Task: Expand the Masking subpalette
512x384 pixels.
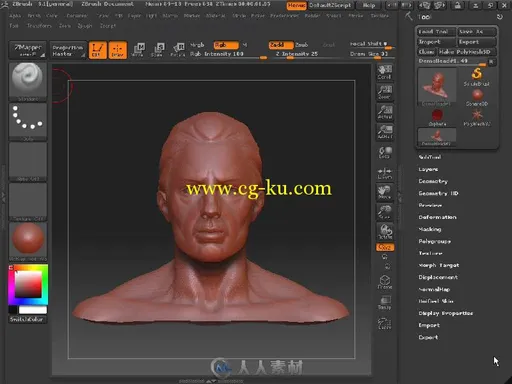Action: pyautogui.click(x=430, y=229)
